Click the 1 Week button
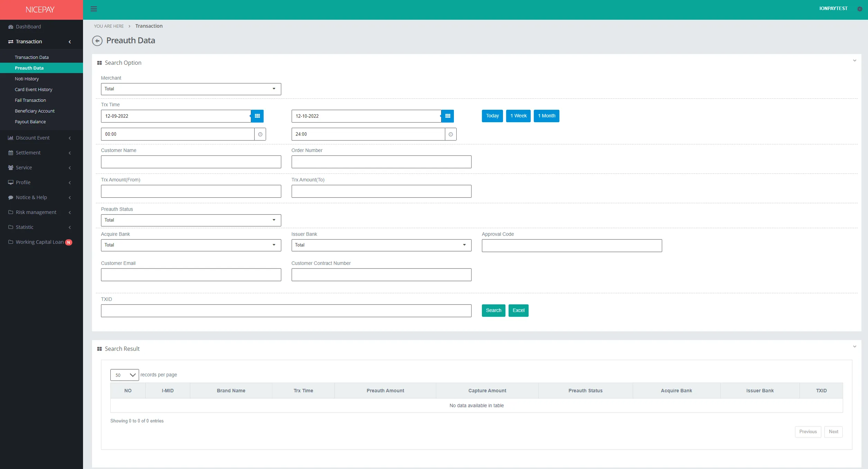The image size is (868, 469). [x=518, y=116]
